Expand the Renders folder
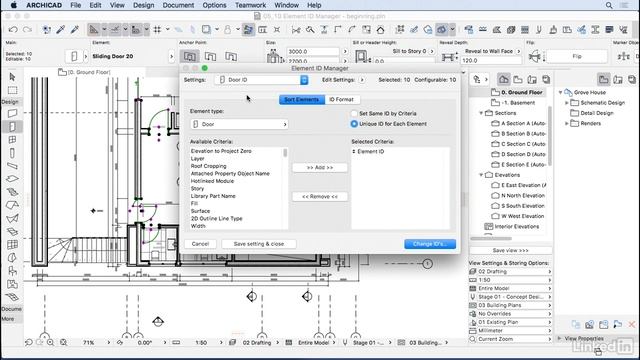The height and width of the screenshot is (360, 640). (x=567, y=123)
